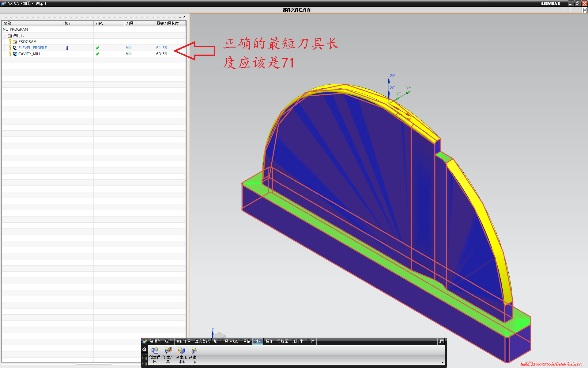Image resolution: width=588 pixels, height=368 pixels.
Task: Click the green toolpath checkmark for ZLEVEL_PROFILE
Action: [x=97, y=48]
